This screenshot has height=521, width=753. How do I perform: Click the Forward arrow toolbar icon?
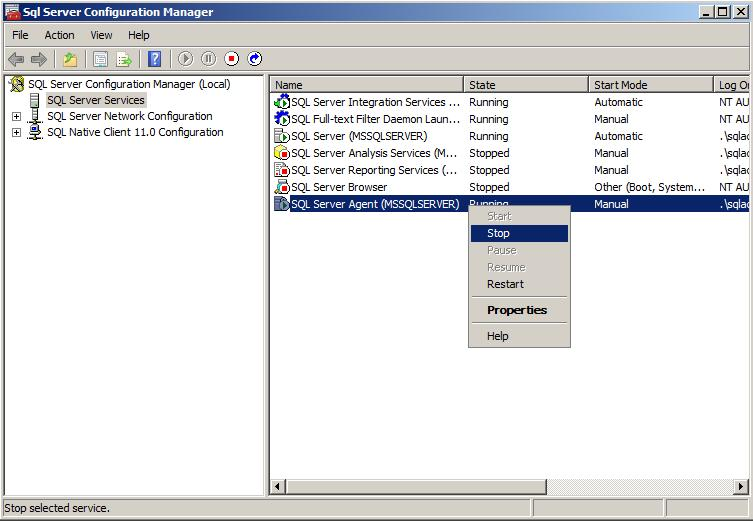tap(38, 60)
